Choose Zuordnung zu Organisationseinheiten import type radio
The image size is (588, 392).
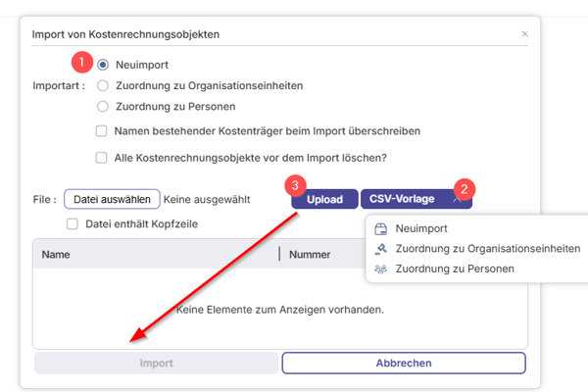(x=103, y=85)
